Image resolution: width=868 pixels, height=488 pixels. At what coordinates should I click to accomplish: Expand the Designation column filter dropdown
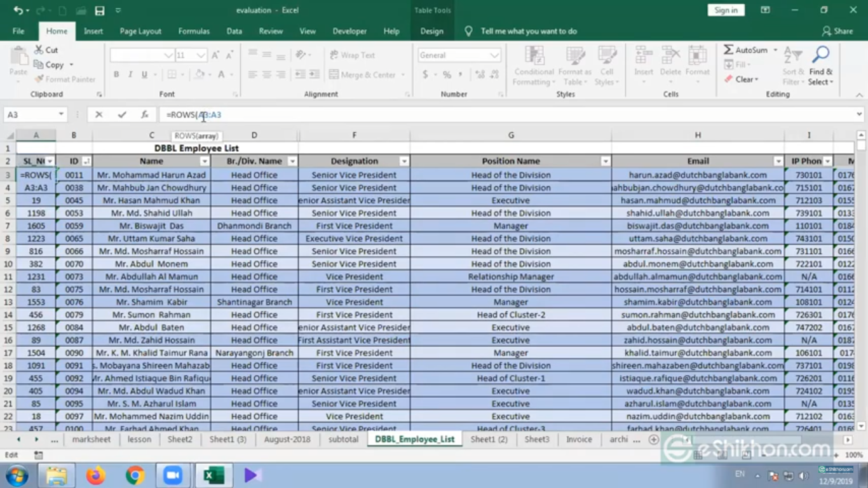pos(403,161)
